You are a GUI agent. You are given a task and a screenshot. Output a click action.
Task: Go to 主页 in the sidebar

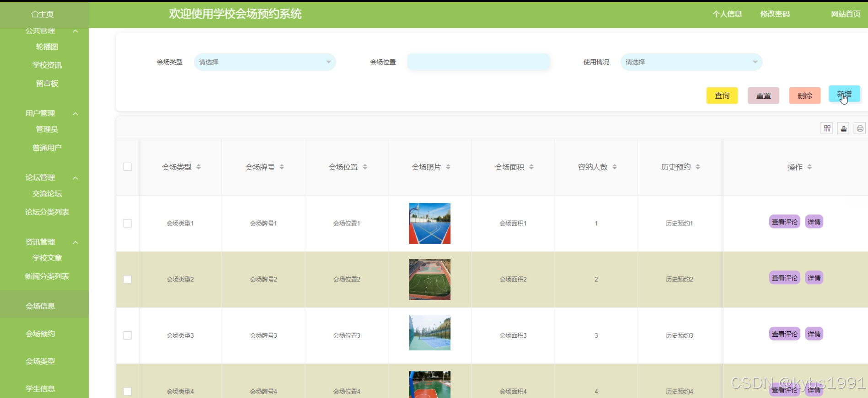tap(43, 14)
